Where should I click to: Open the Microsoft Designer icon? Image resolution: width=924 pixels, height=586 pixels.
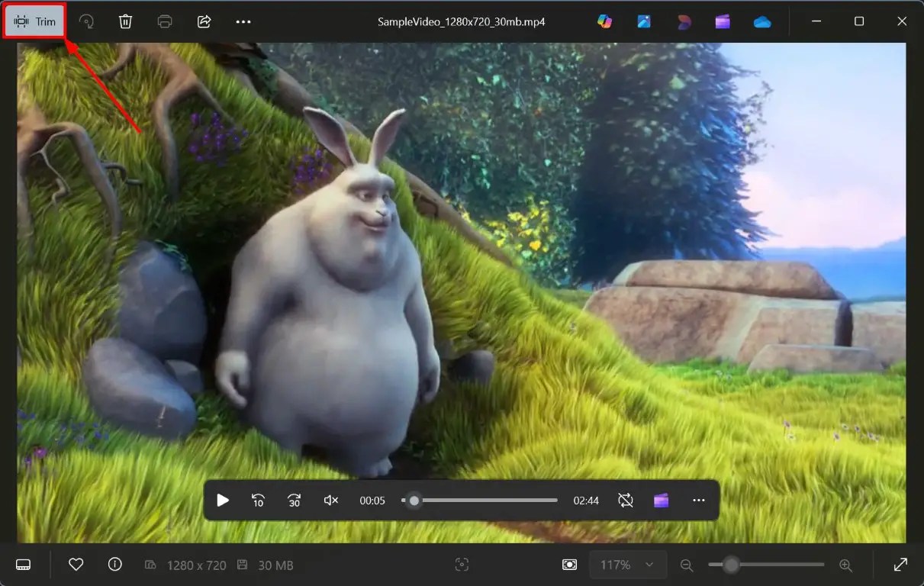click(684, 21)
